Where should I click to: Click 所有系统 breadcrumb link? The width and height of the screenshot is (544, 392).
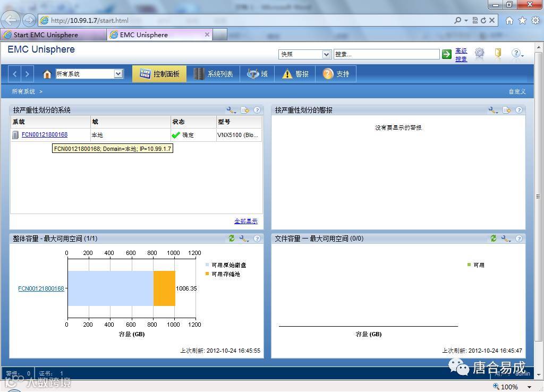(23, 91)
